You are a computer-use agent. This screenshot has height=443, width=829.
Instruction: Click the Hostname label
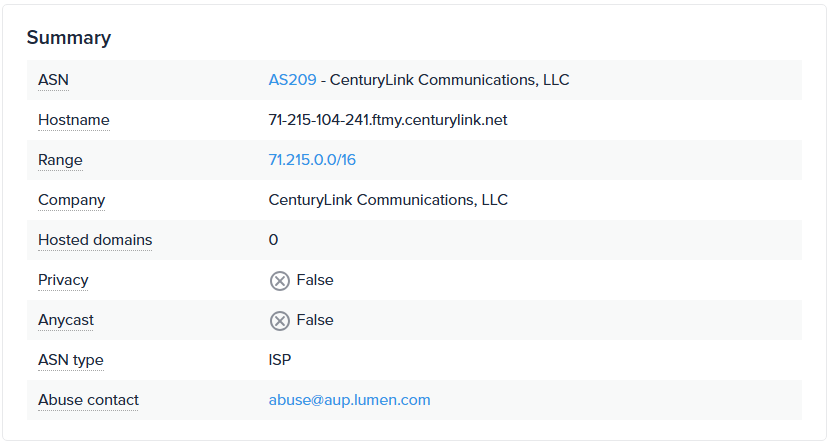(74, 120)
